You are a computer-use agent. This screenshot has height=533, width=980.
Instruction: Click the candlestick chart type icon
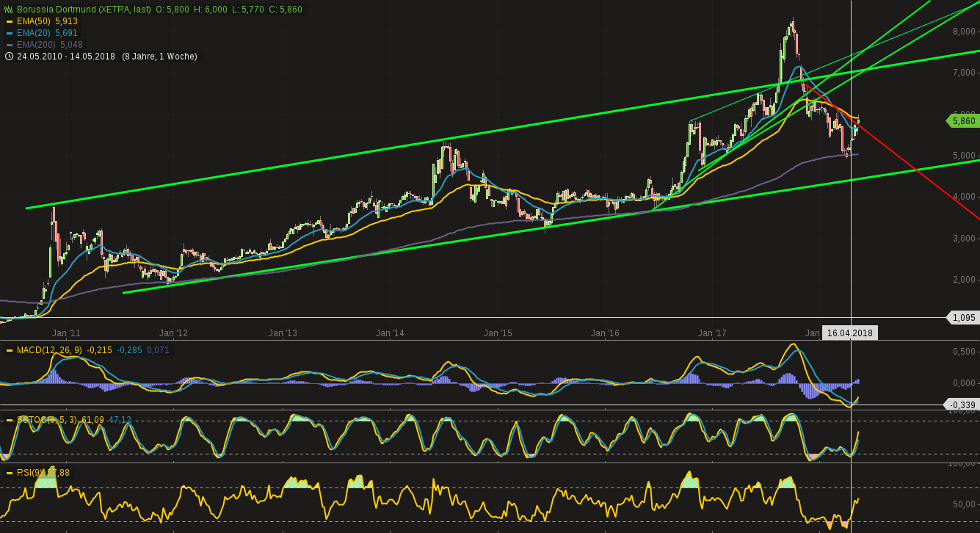click(9, 10)
